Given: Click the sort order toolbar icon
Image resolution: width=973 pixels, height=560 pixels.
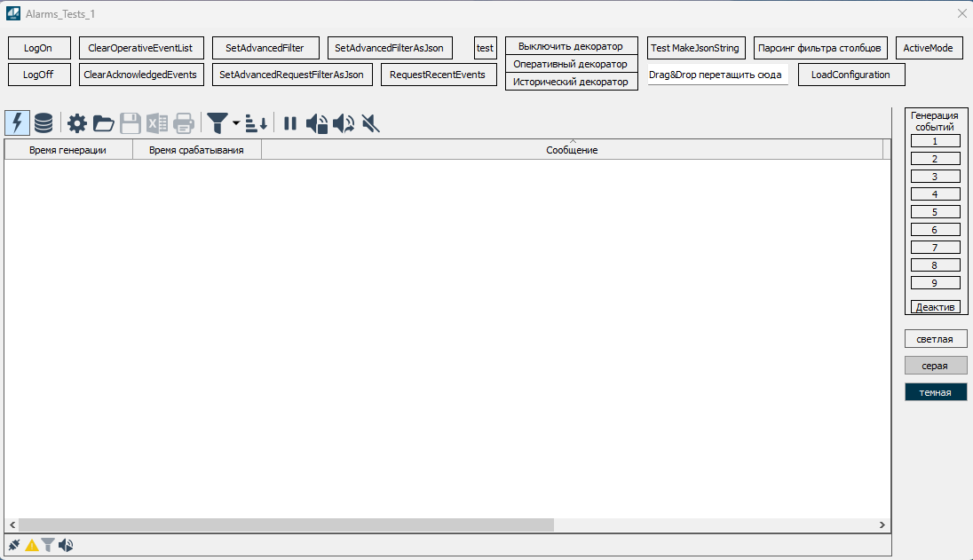Looking at the screenshot, I should (x=257, y=123).
